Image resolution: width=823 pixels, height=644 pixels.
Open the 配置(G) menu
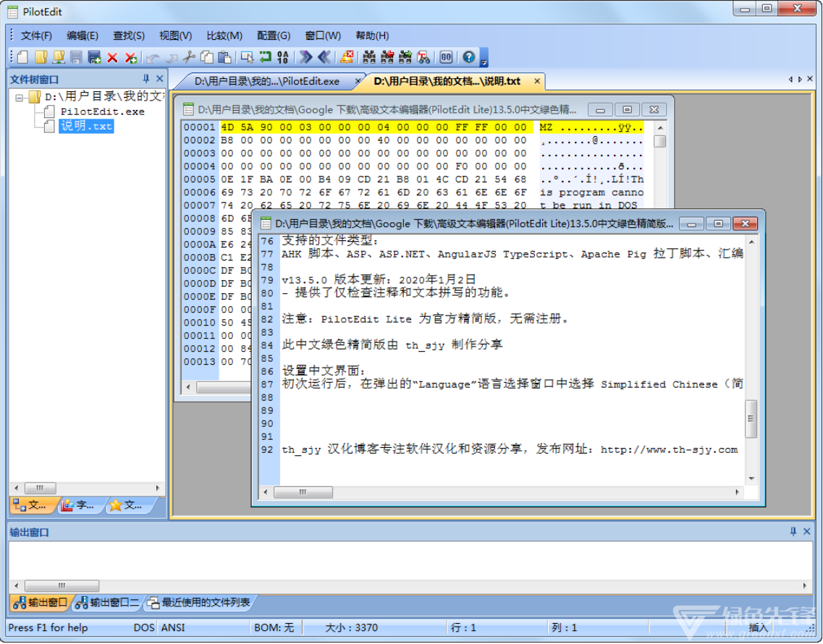pyautogui.click(x=274, y=35)
